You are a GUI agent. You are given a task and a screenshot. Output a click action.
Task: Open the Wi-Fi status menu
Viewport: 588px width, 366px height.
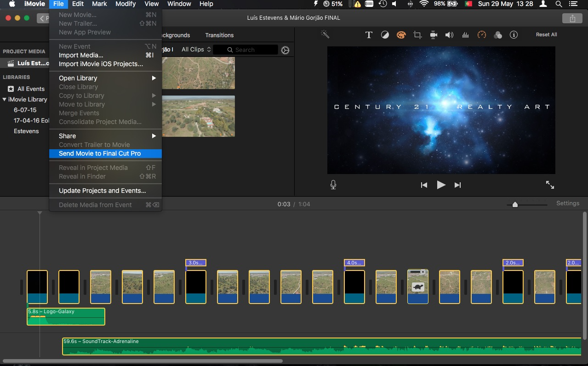coord(424,4)
